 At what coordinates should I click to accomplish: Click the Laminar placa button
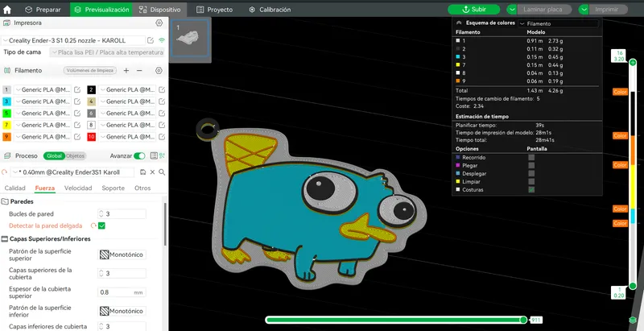545,10
